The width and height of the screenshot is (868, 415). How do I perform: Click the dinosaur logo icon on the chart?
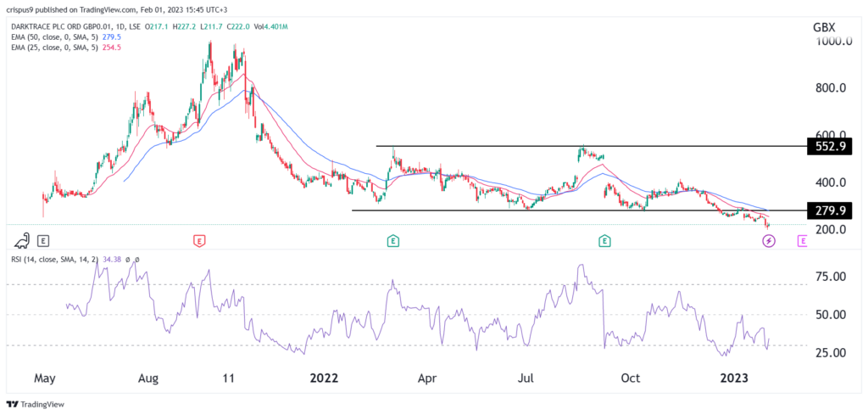tap(23, 240)
